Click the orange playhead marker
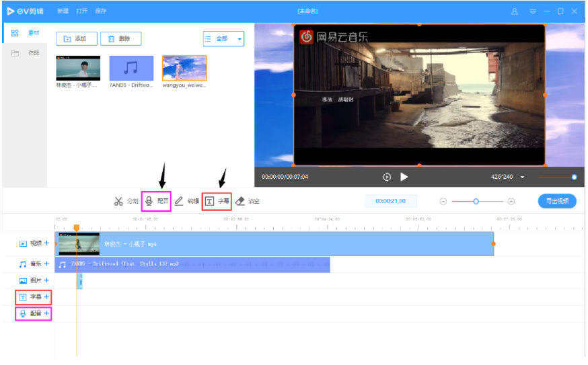Image resolution: width=588 pixels, height=365 pixels. [77, 227]
